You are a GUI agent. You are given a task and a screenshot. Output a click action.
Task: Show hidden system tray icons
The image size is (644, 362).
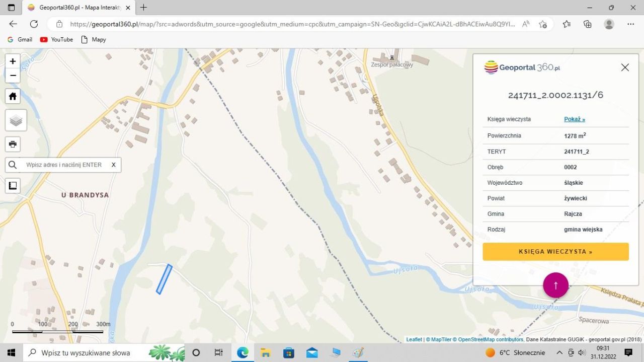pos(559,352)
